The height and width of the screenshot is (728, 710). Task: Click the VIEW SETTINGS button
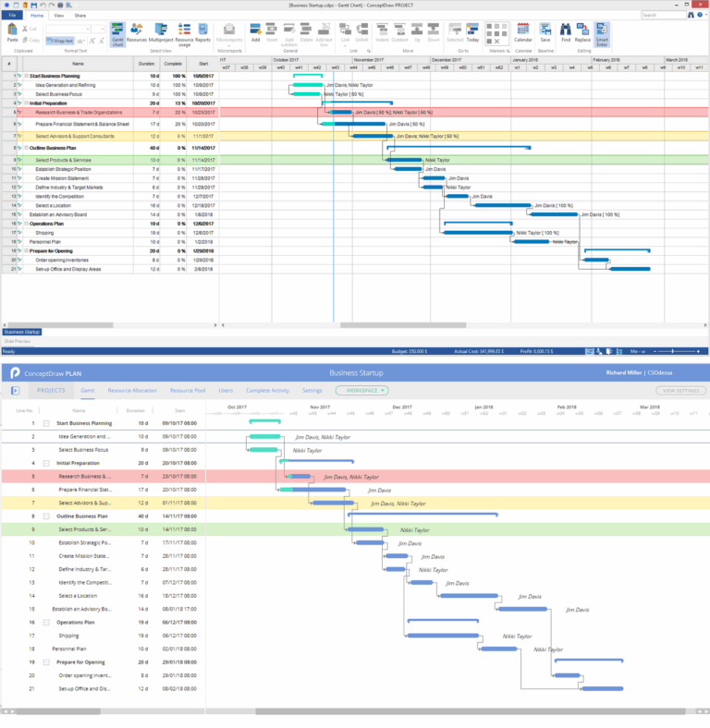tap(680, 391)
